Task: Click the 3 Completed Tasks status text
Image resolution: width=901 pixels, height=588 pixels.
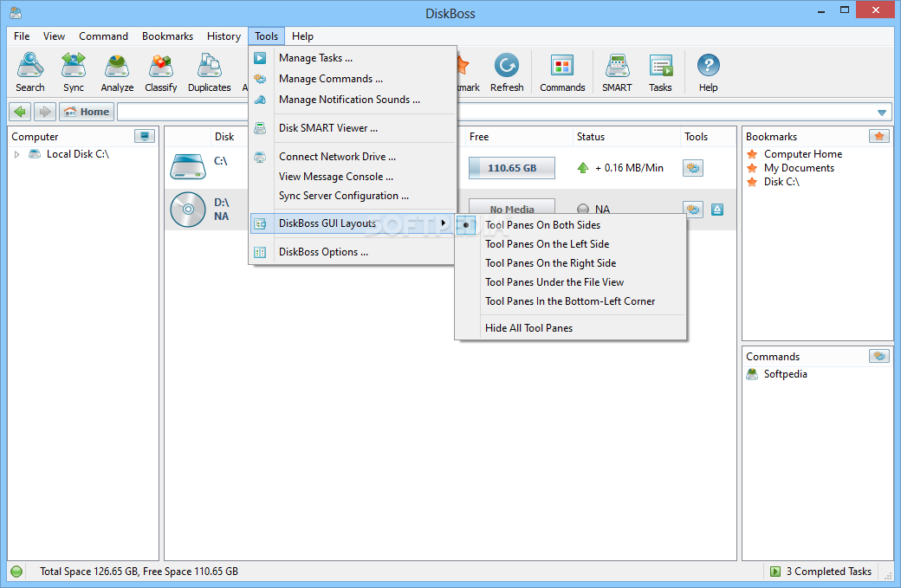Action: click(x=828, y=572)
